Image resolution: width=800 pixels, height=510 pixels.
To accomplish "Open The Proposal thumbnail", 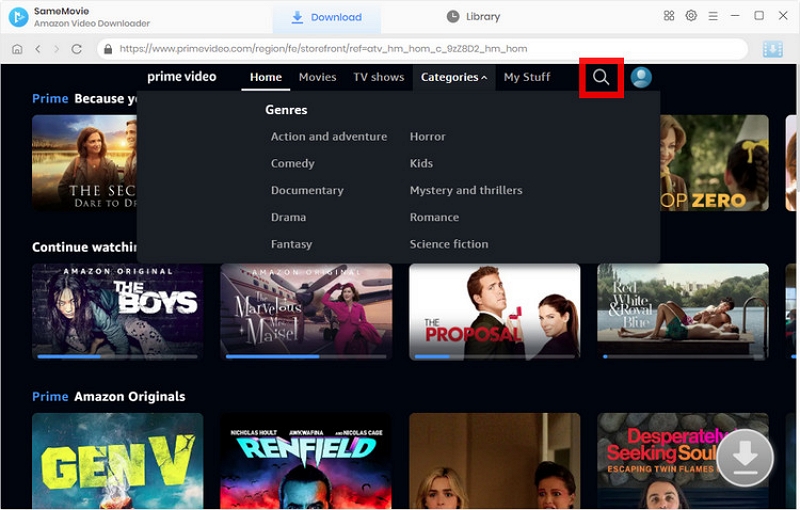I will pyautogui.click(x=494, y=311).
